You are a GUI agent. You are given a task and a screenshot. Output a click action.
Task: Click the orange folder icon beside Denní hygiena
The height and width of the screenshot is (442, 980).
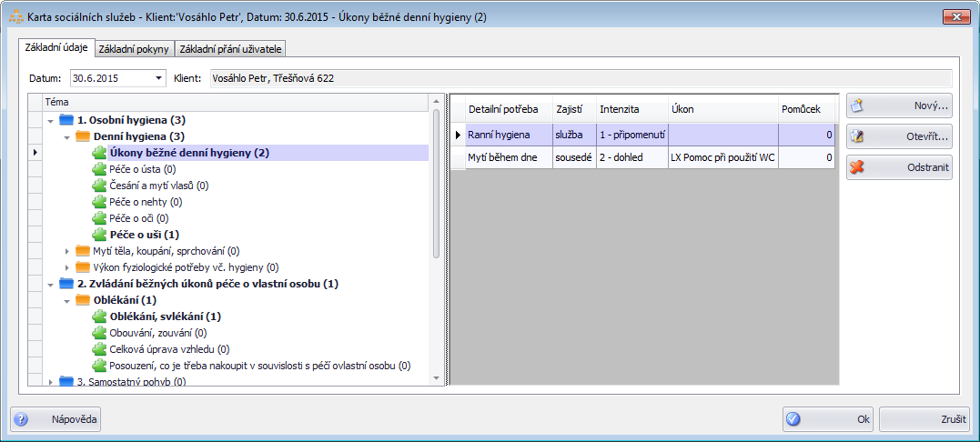(x=83, y=136)
